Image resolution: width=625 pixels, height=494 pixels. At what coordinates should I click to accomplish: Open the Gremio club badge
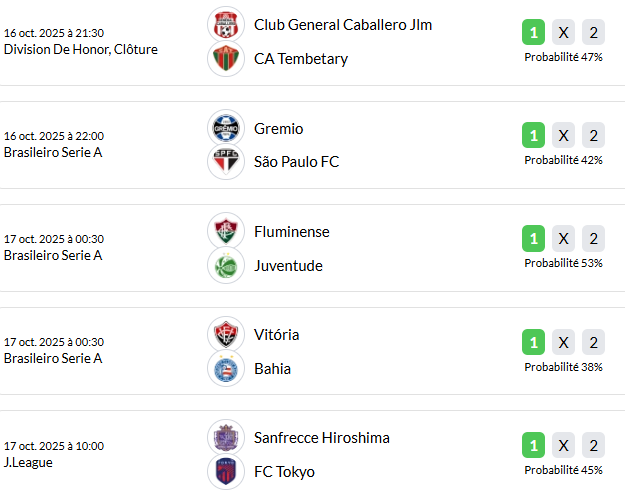click(x=226, y=128)
